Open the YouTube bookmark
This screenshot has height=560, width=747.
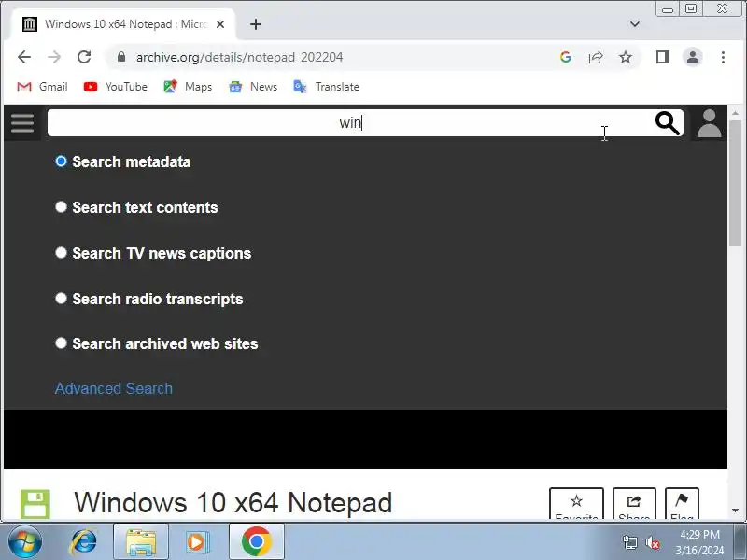pos(115,87)
